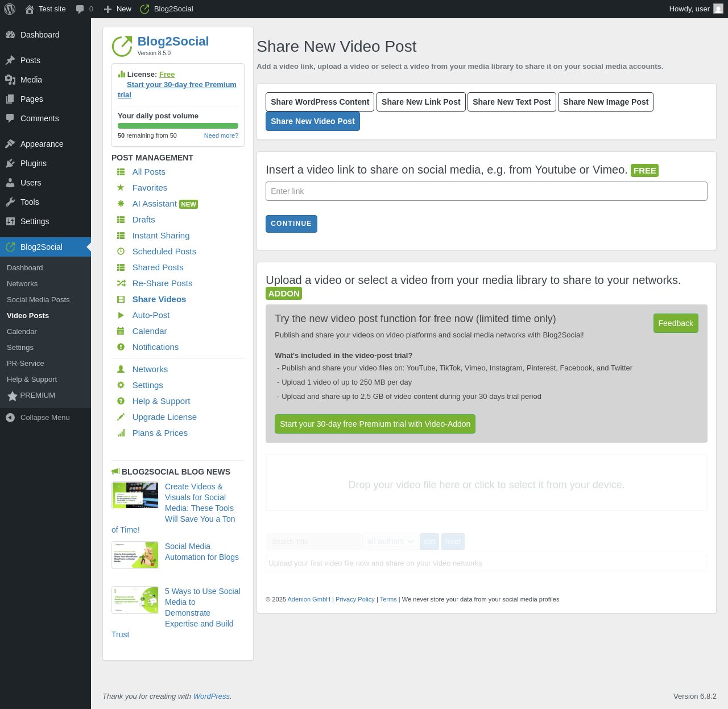
Task: Open the WordPress link in footer
Action: (212, 696)
